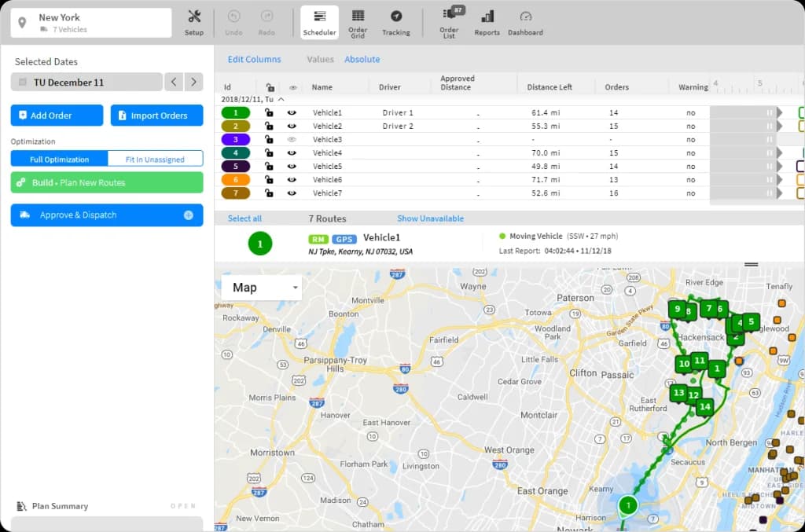805x532 pixels.
Task: Switch to the Tracking view
Action: [396, 21]
